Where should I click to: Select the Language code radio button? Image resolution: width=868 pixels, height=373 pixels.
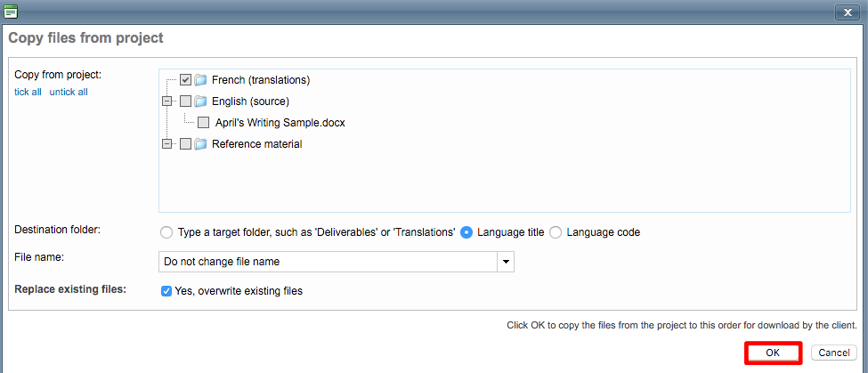point(556,232)
